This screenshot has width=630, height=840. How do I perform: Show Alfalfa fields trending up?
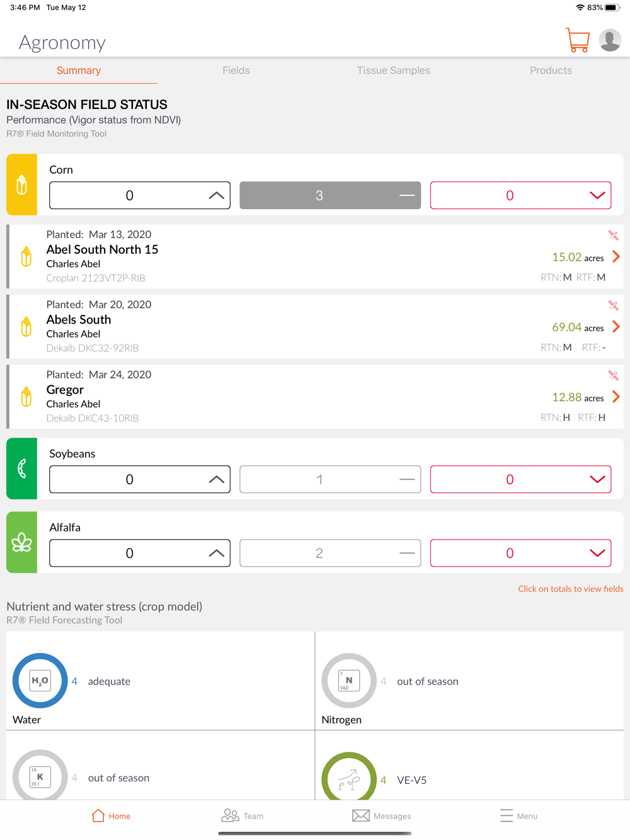tap(140, 553)
